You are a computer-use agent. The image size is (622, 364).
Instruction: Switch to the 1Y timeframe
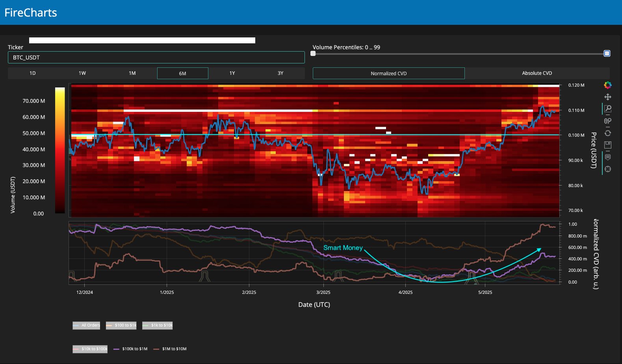[x=232, y=73]
